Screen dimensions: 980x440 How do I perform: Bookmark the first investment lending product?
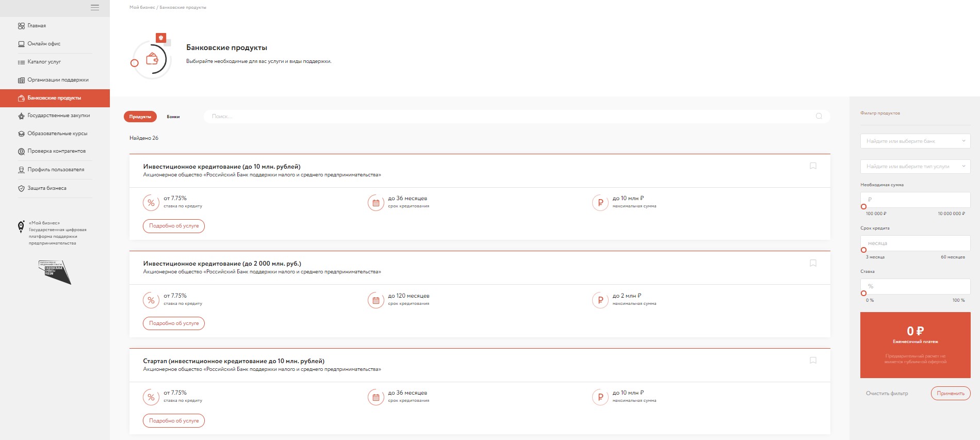(x=813, y=166)
